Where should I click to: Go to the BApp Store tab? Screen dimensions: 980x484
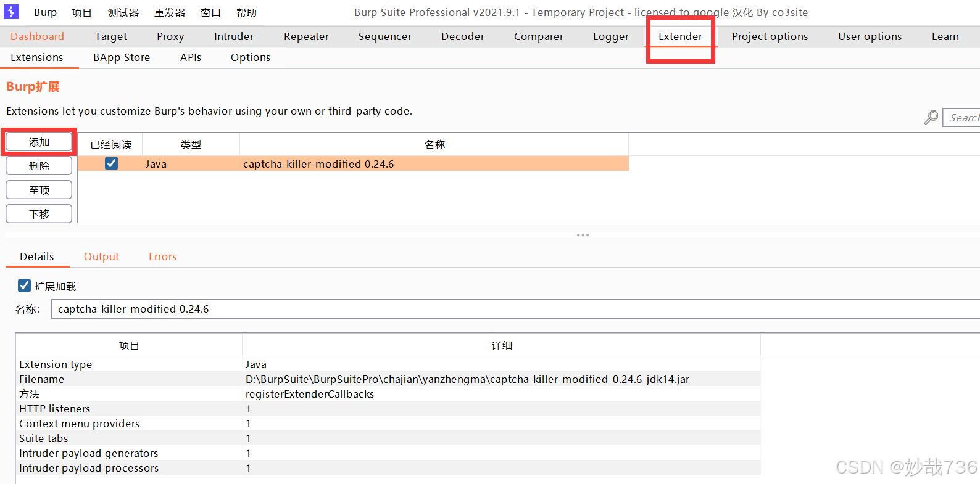122,57
